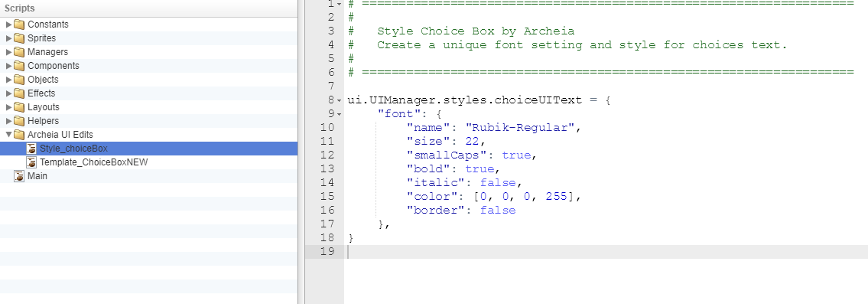Expand the Constants folder arrow
Screen dimensions: 868x304
[8, 25]
